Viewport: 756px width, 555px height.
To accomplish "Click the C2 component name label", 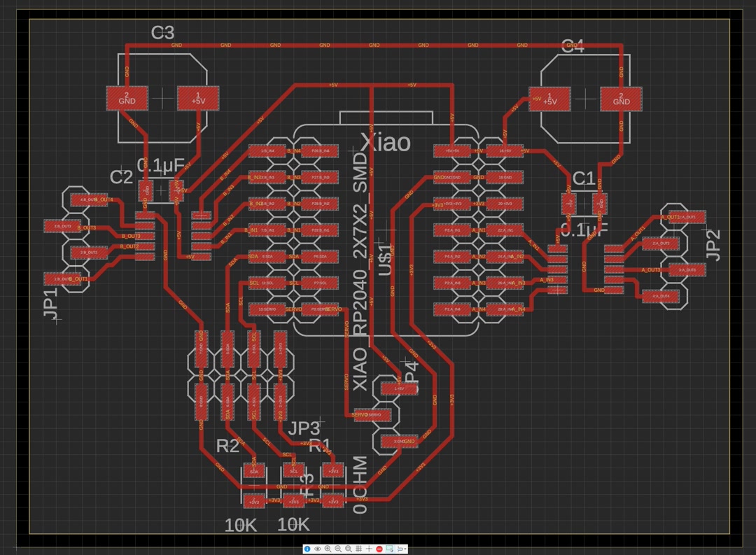I will tap(121, 177).
